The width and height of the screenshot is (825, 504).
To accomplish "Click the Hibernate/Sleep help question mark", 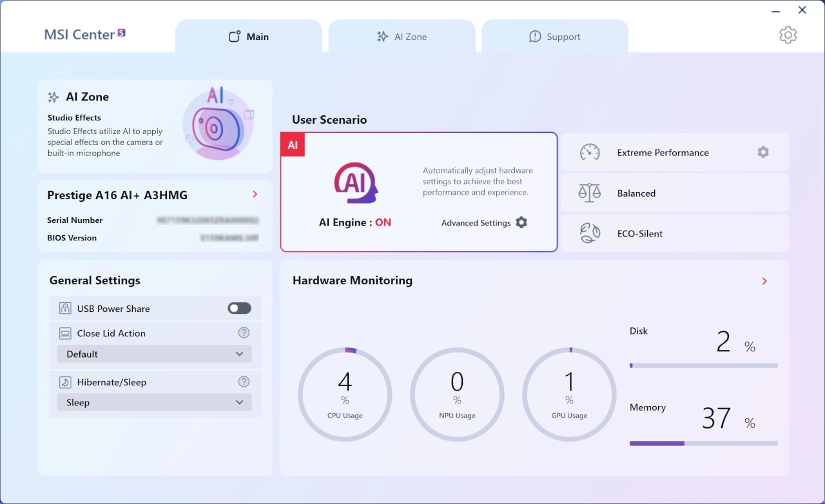I will (244, 382).
